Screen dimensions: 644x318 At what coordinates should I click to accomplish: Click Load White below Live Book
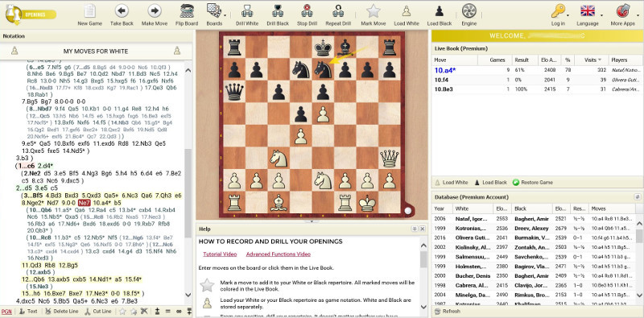(452, 183)
